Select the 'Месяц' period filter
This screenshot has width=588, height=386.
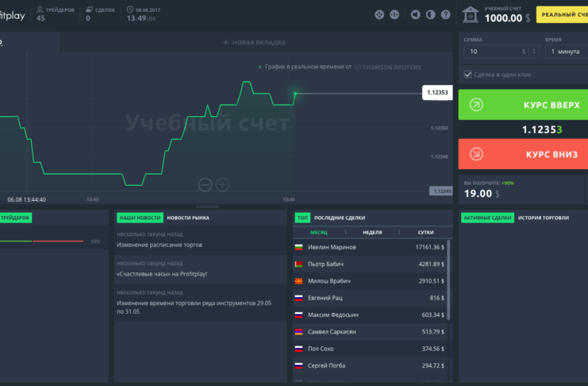point(319,233)
